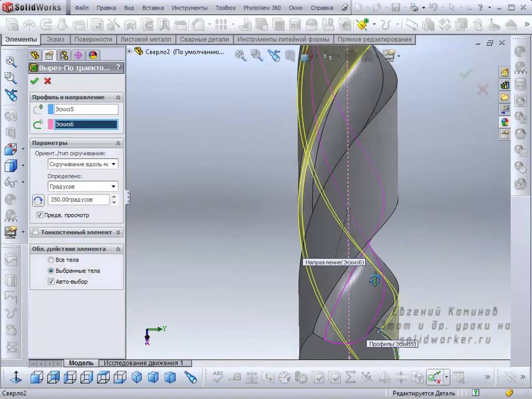Open the Файл menu

pyautogui.click(x=82, y=7)
